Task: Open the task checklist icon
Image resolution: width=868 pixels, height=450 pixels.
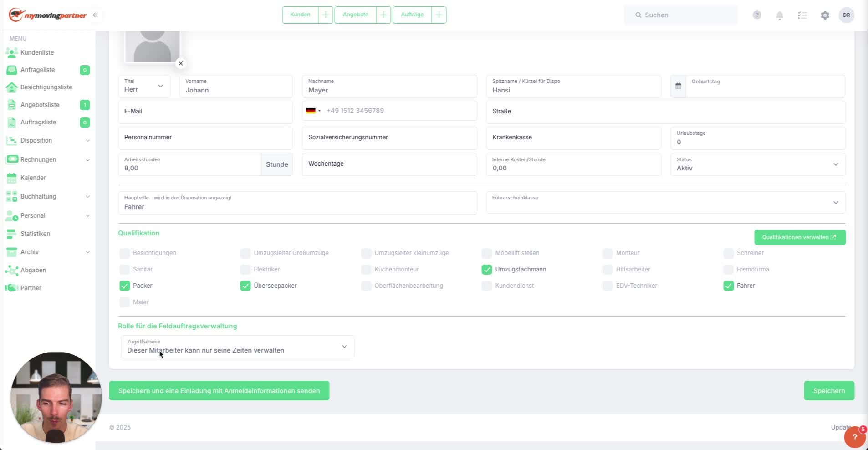Action: coord(802,15)
